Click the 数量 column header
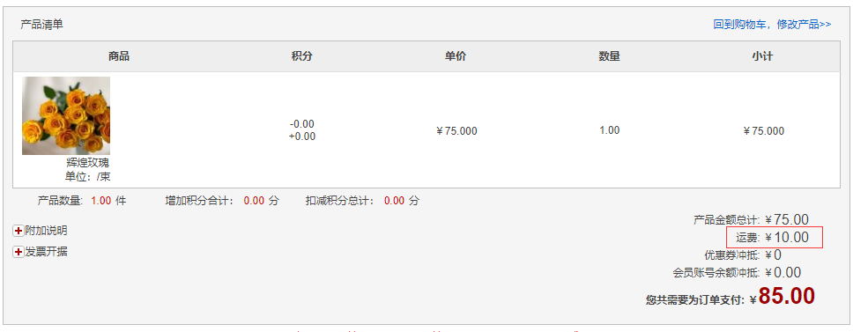 click(x=609, y=55)
